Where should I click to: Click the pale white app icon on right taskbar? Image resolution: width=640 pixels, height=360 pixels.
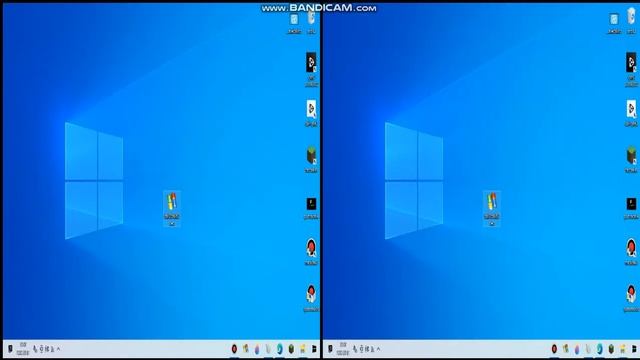(588, 349)
